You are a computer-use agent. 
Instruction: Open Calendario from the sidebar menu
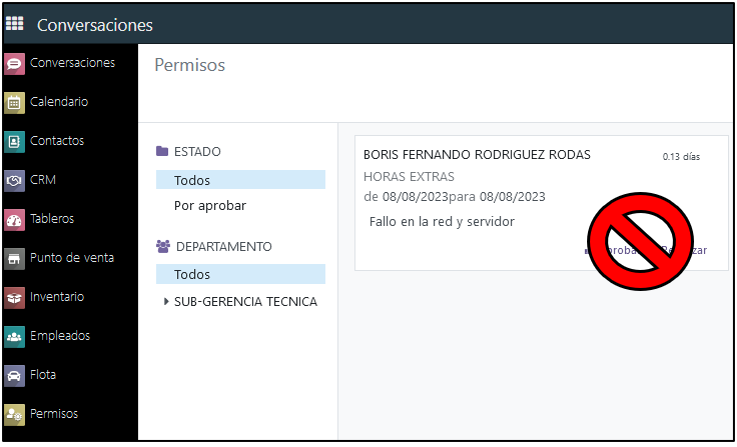point(59,102)
